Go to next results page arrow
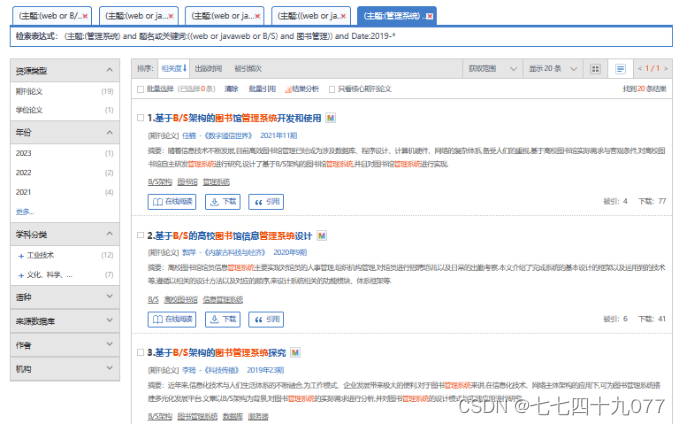 click(666, 69)
